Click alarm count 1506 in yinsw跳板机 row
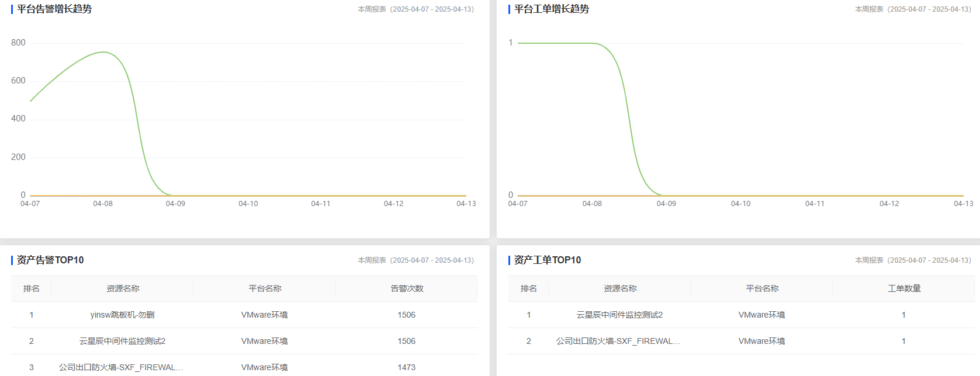980x376 pixels. click(407, 315)
